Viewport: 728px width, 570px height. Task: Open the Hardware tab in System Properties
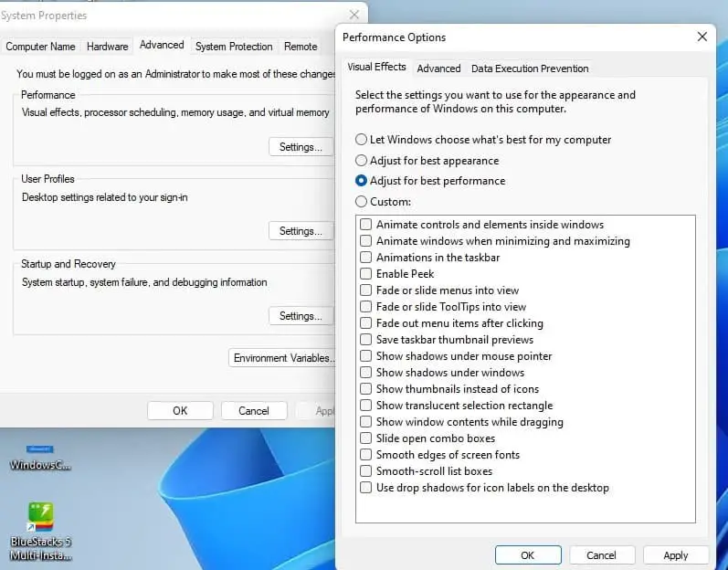107,47
